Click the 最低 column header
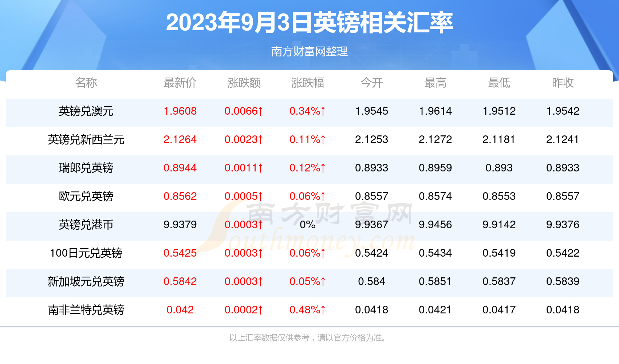The width and height of the screenshot is (619, 364). [499, 83]
